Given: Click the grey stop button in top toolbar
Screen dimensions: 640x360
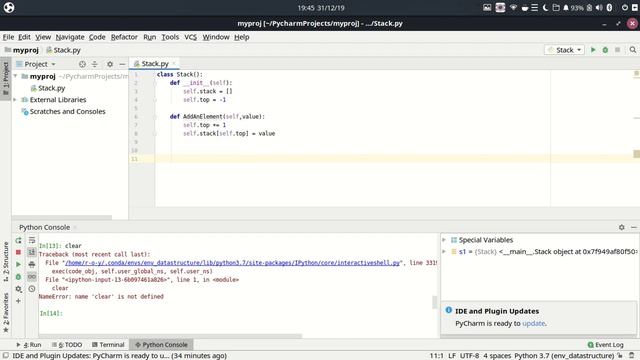Looking at the screenshot, I should (618, 50).
